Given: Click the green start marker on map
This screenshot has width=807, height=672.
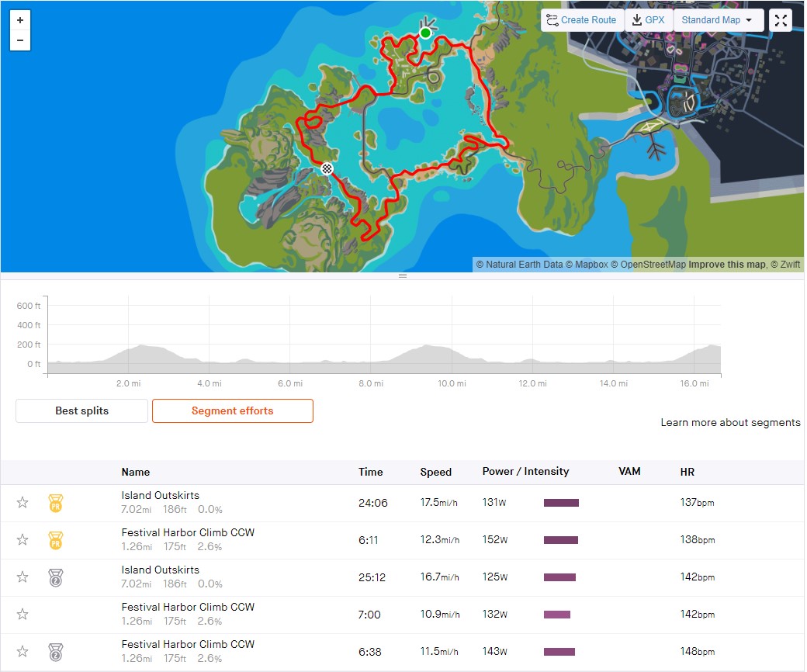Looking at the screenshot, I should click(x=426, y=33).
